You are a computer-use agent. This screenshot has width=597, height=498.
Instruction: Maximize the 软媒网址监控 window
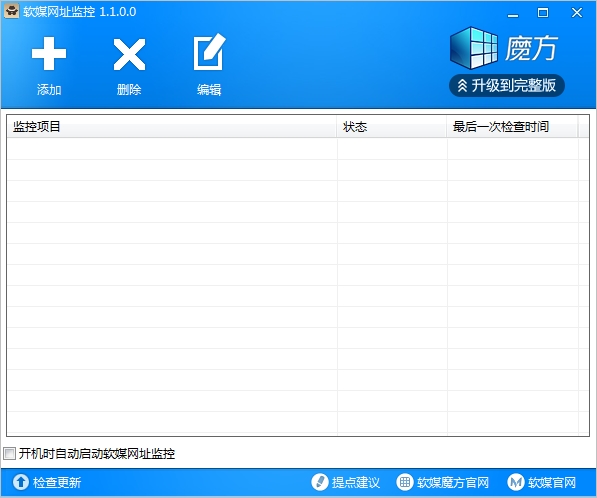click(543, 13)
